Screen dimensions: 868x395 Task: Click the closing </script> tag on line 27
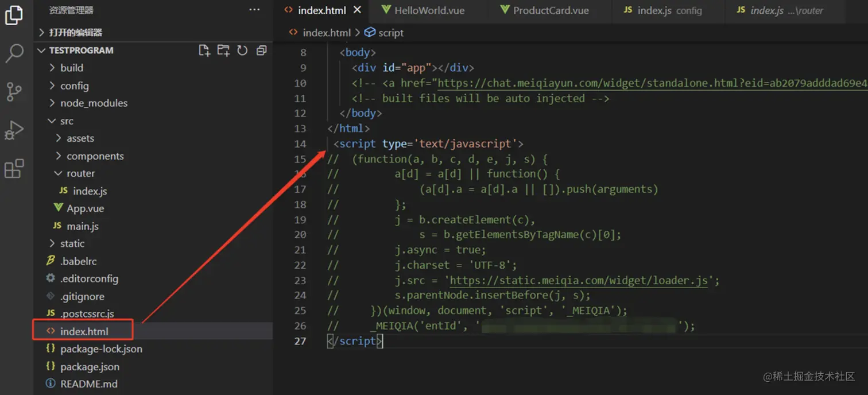point(355,341)
